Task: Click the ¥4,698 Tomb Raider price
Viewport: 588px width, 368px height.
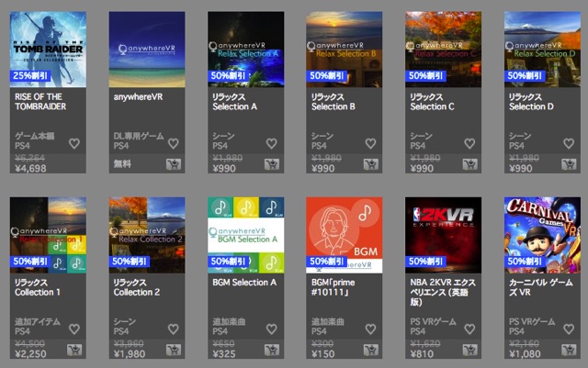Action: pos(30,168)
